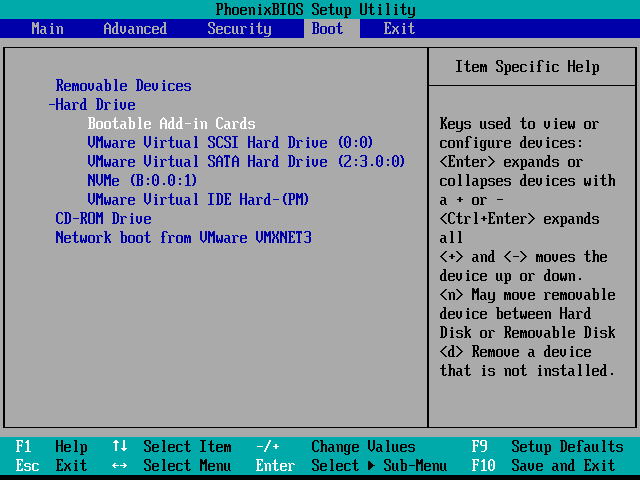Collapse the Hard Drive group
640x480 pixels.
[92, 105]
